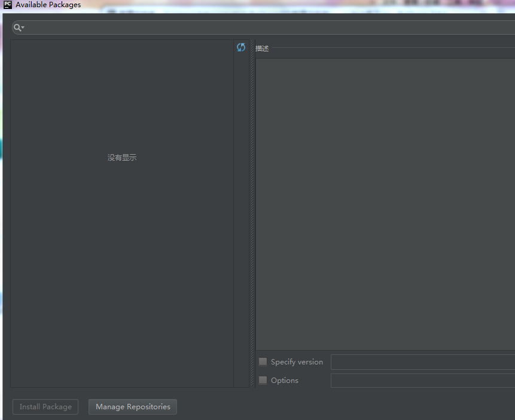Screen dimensions: 515x420
Task: Open Manage Repositories
Action: pos(133,407)
